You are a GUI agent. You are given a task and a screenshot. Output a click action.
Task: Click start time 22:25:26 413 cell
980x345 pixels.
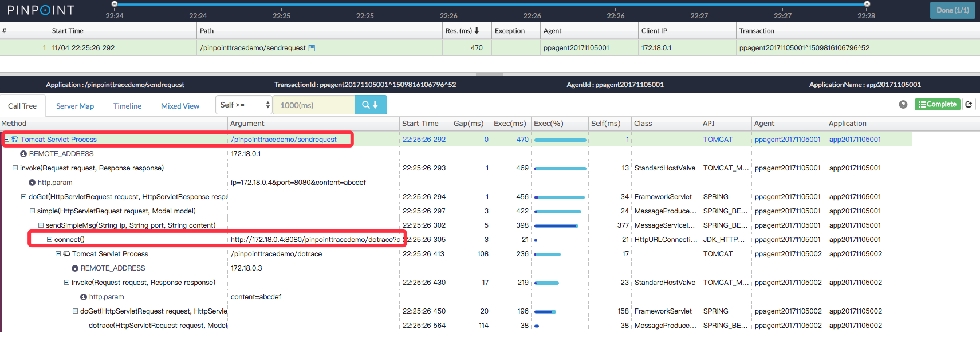(x=423, y=254)
